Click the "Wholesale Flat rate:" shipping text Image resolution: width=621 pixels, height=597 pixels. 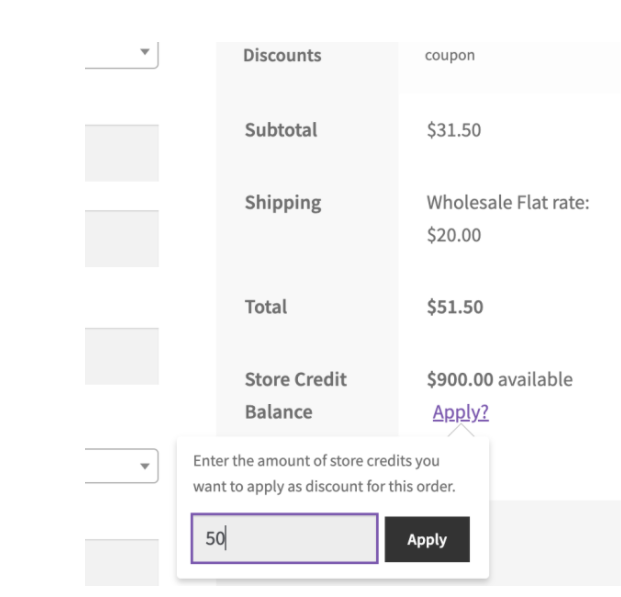pyautogui.click(x=507, y=203)
